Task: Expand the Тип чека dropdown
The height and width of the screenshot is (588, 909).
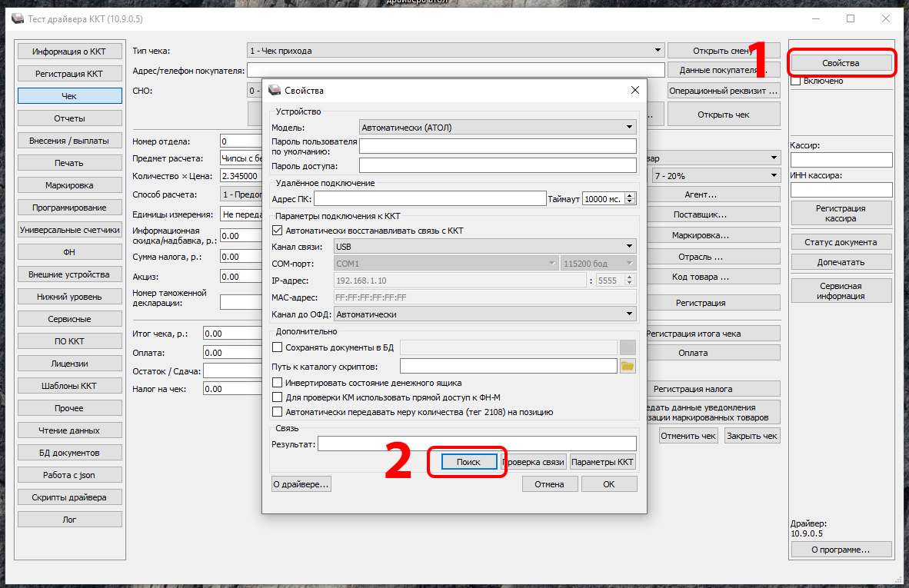Action: click(x=658, y=51)
